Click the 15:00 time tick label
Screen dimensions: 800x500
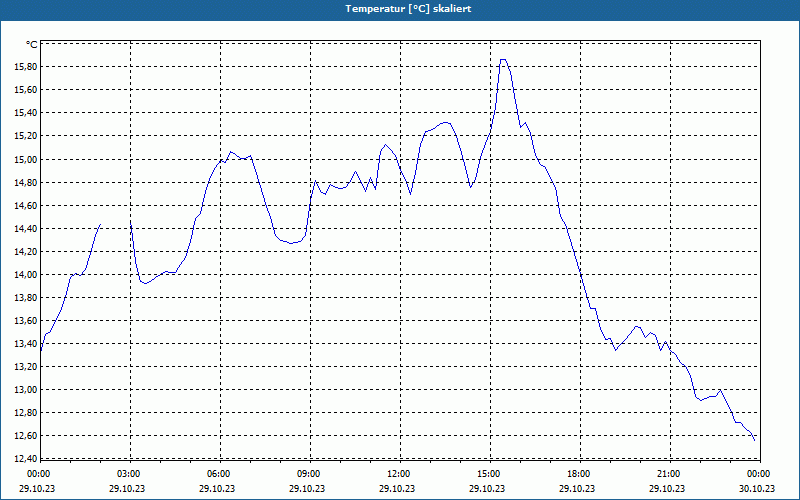(x=489, y=474)
